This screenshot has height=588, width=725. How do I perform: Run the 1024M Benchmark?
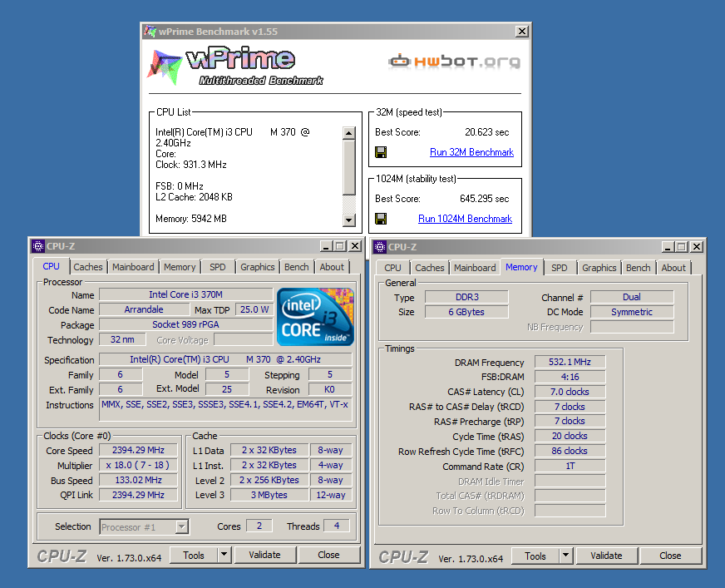pos(465,219)
